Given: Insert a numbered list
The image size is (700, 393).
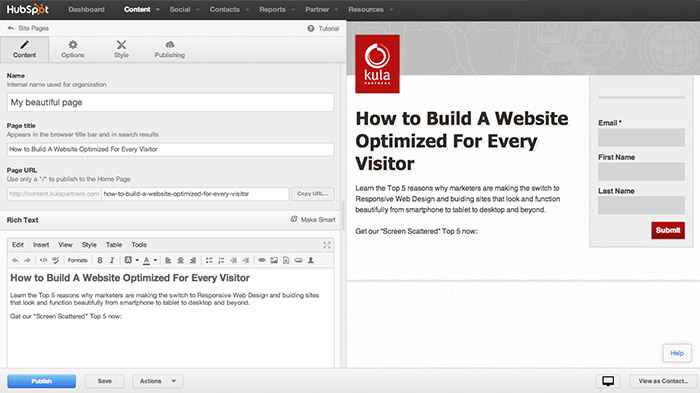Looking at the screenshot, I should pos(221,260).
